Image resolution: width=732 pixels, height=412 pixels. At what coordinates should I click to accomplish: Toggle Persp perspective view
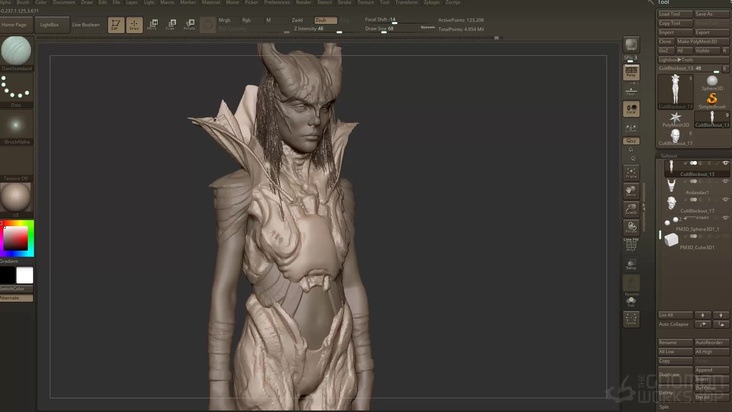click(x=631, y=72)
